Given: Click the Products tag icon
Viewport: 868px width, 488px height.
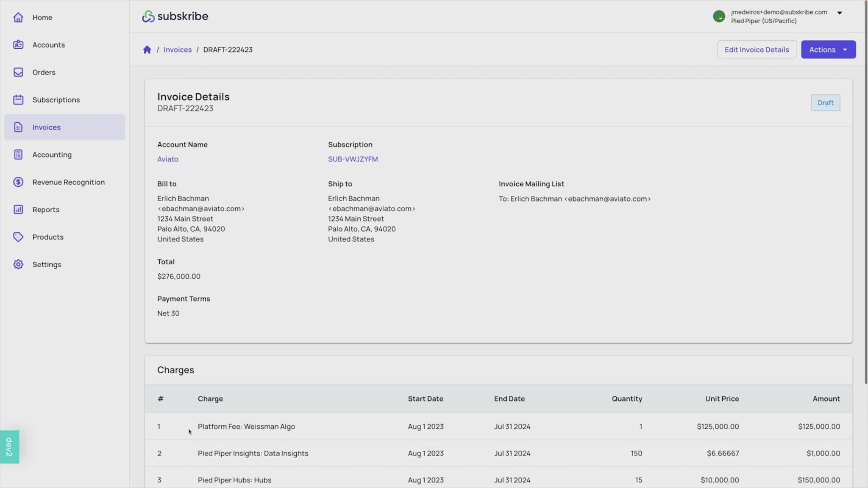Looking at the screenshot, I should (18, 237).
